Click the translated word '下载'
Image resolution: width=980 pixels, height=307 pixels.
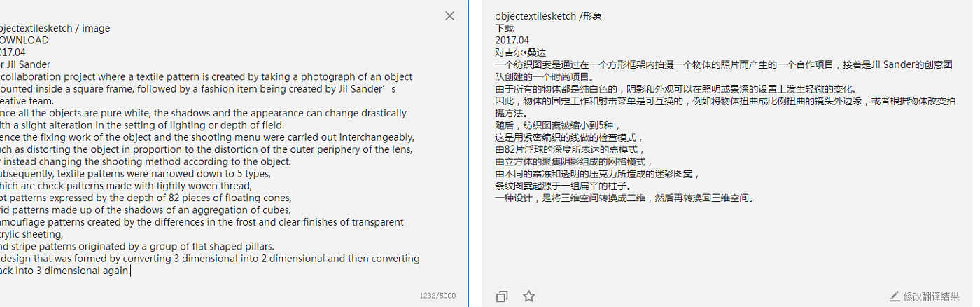(504, 28)
